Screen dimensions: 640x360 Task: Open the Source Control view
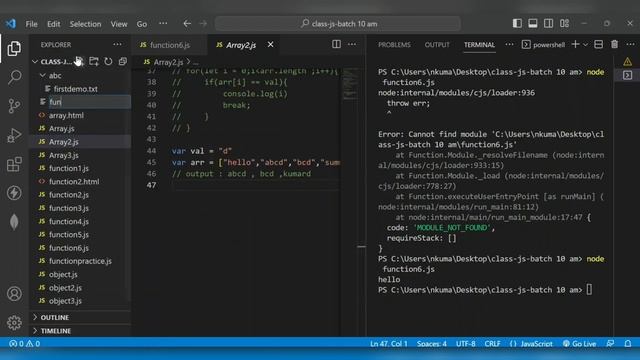point(14,106)
